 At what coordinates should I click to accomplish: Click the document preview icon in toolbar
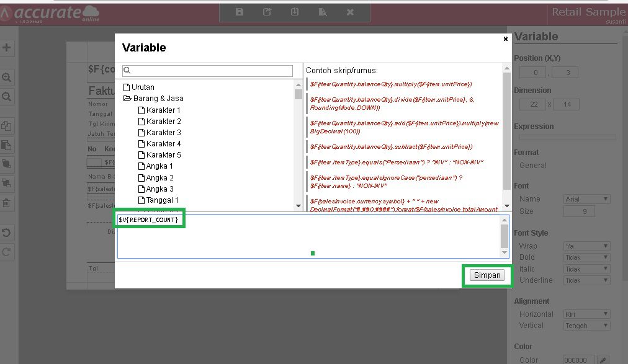(x=323, y=12)
